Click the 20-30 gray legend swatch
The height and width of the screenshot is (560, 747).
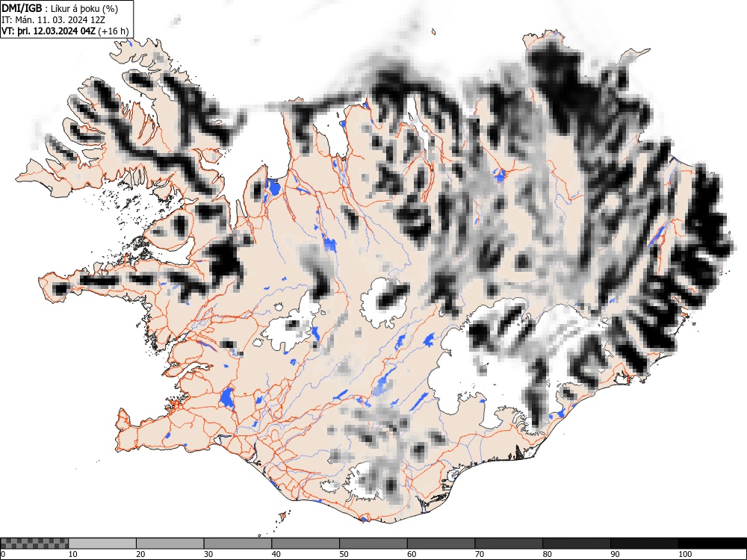click(x=170, y=544)
